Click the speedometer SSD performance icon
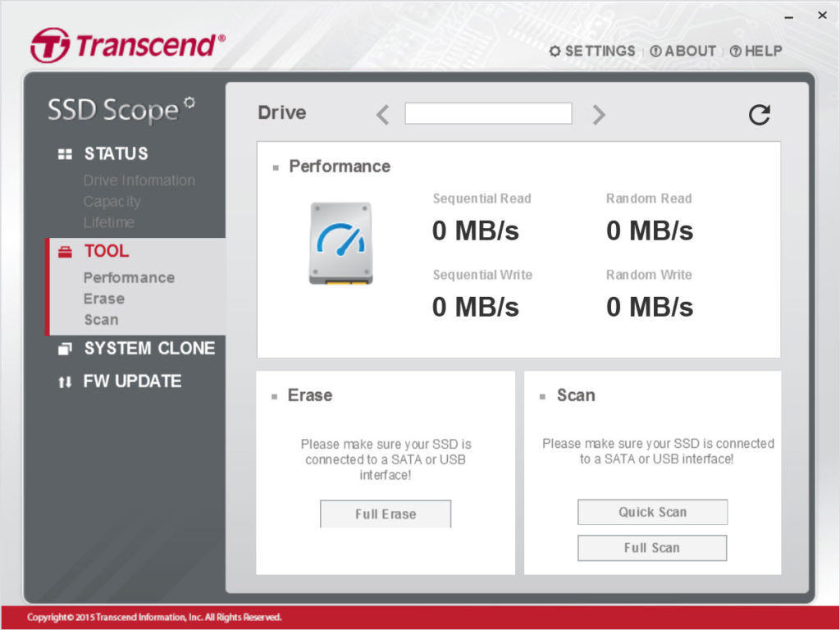This screenshot has width=840, height=630. [x=340, y=243]
